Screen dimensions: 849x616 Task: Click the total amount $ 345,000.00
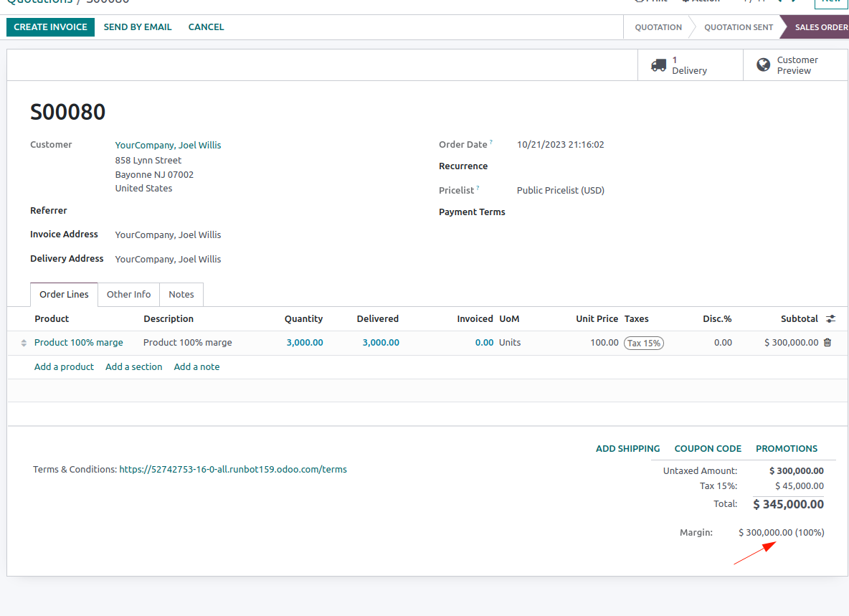tap(788, 505)
